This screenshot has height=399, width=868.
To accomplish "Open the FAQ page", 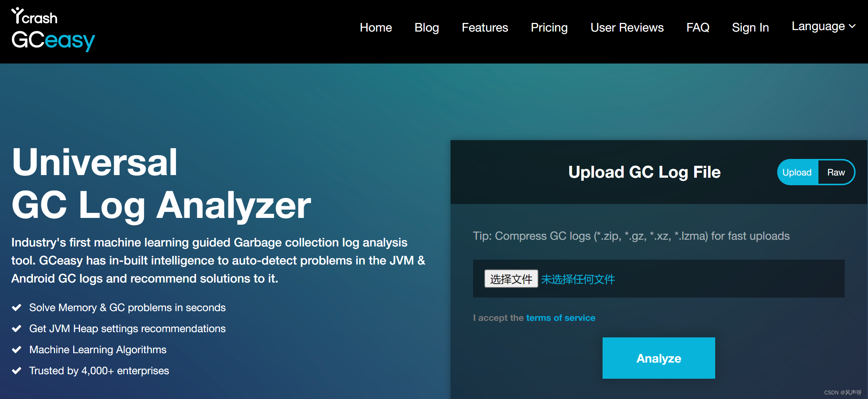I will 698,27.
